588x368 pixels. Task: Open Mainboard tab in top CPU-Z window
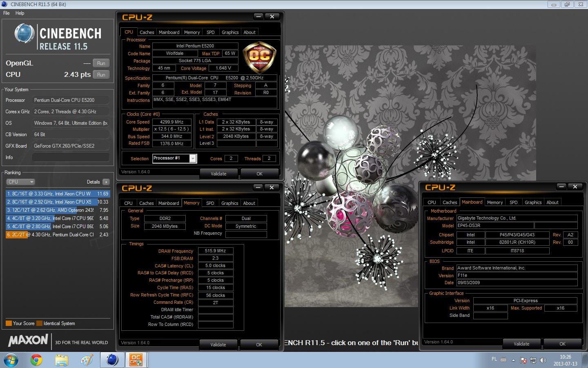[169, 32]
